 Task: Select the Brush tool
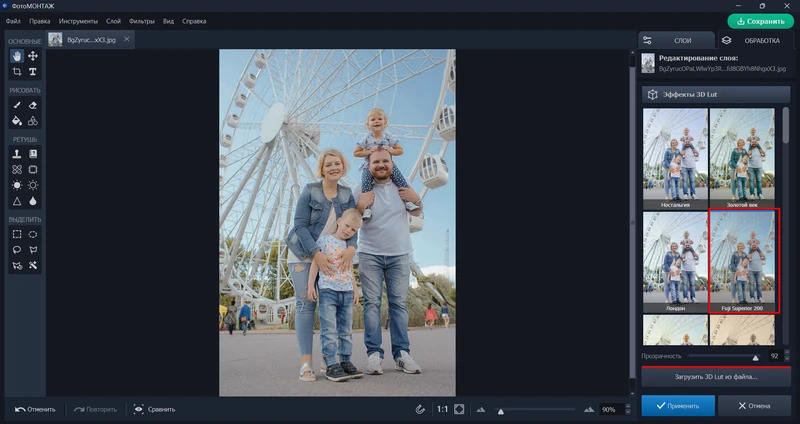pyautogui.click(x=17, y=105)
